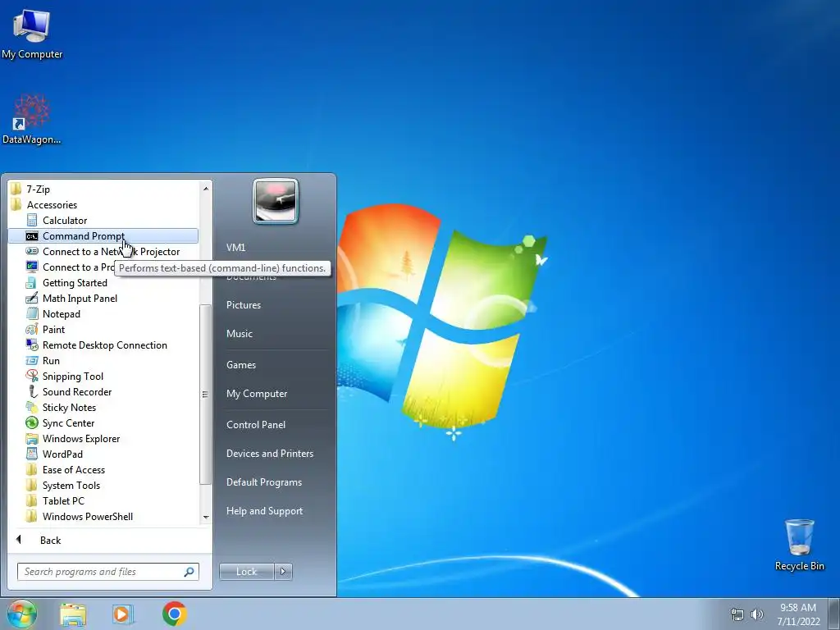Open Google Chrome from taskbar

[174, 614]
